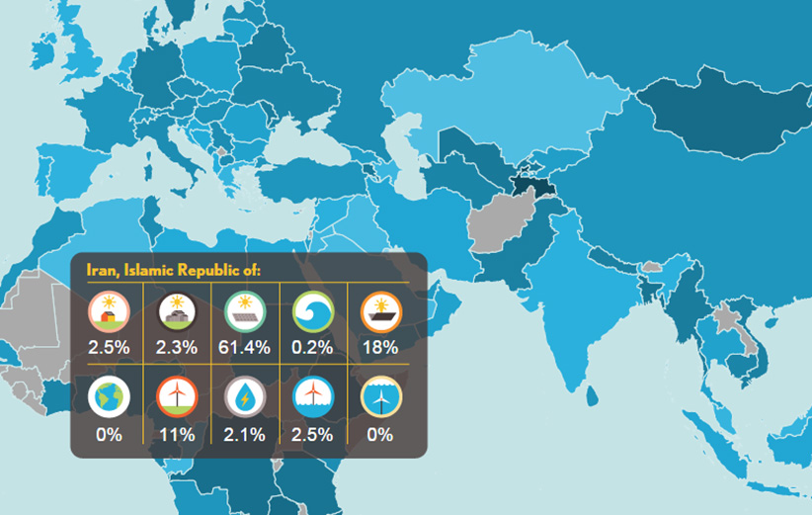Viewport: 812px width, 515px height.
Task: Click the 'Iran, Islamic Republic of:' title
Action: (173, 270)
